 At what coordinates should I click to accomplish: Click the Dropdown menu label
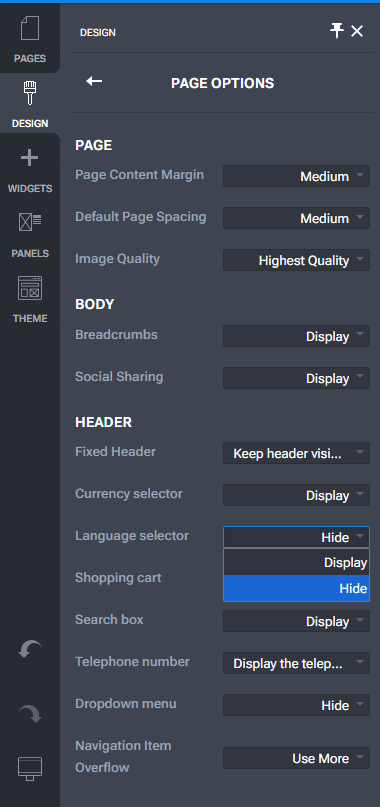[126, 704]
